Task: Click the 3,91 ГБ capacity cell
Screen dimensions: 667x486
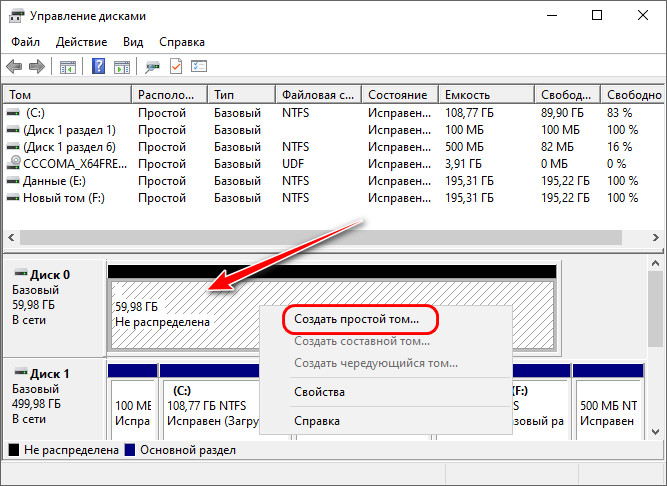Action: pos(463,164)
